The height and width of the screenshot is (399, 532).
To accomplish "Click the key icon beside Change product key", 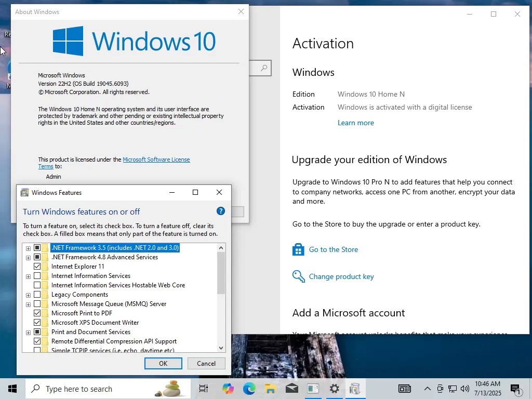I will [299, 276].
